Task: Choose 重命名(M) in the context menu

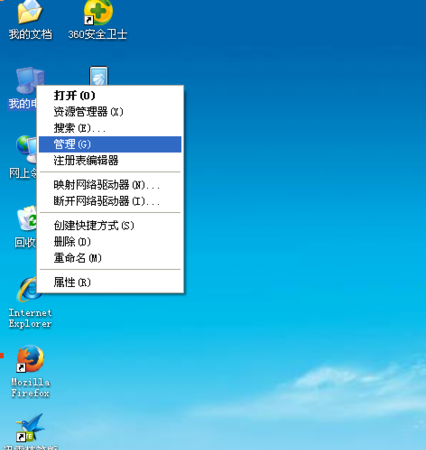Action: click(110, 258)
